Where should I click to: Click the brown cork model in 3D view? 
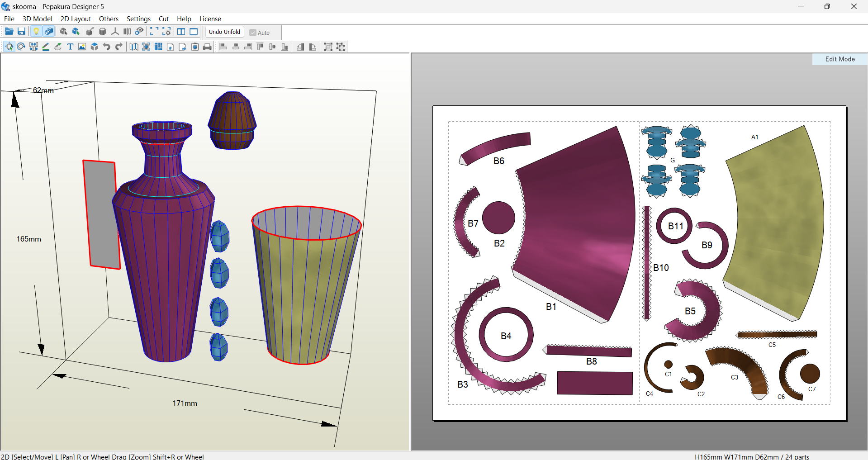click(x=232, y=120)
